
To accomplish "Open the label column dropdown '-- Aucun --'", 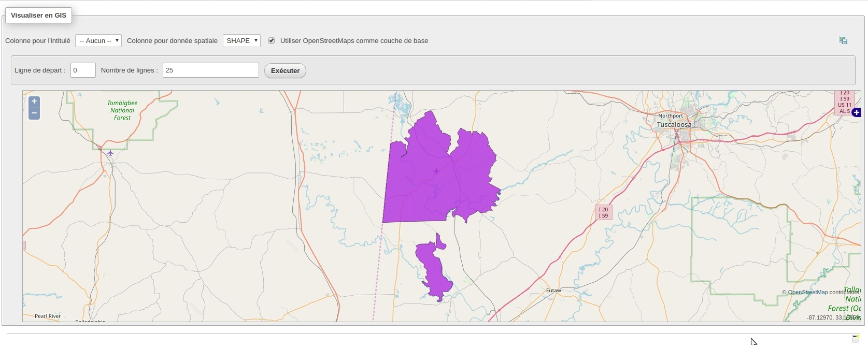I will (98, 40).
